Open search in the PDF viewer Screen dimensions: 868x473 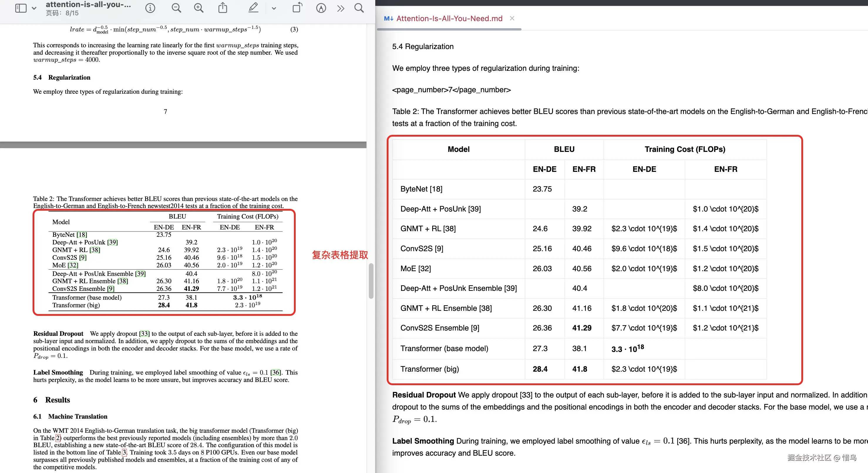[x=359, y=8]
